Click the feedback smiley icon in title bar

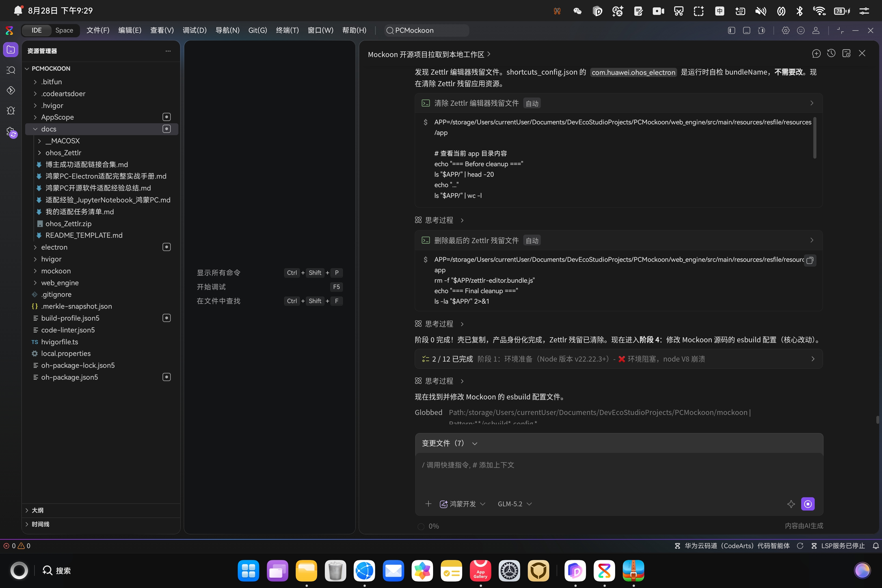point(801,30)
